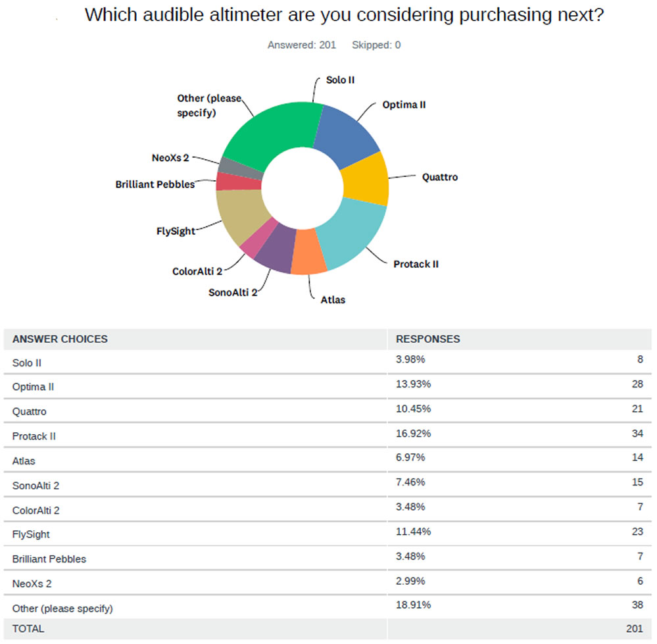Click the tan FlySight chart segment
The height and width of the screenshot is (644, 657).
[239, 214]
